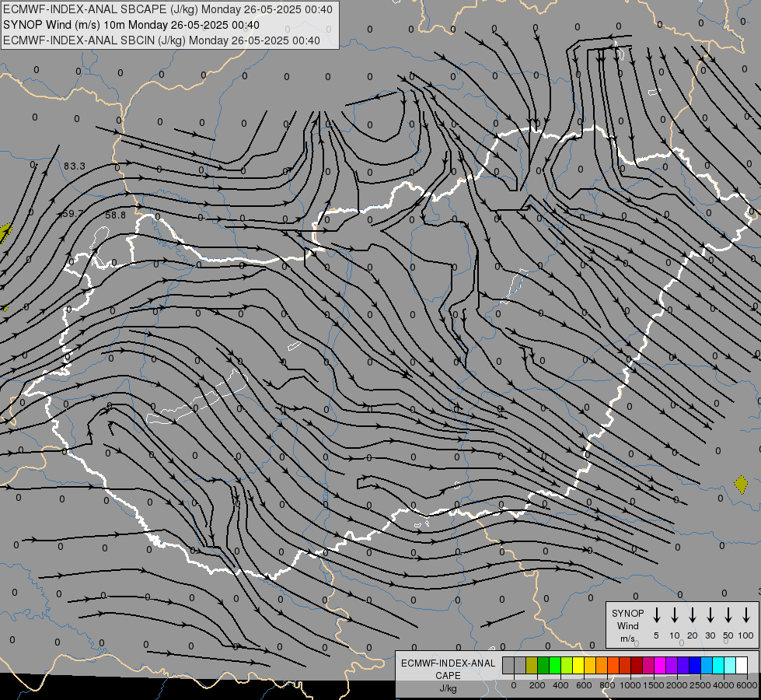Click the wind arrow above the 50 label
The height and width of the screenshot is (700, 761).
(728, 615)
